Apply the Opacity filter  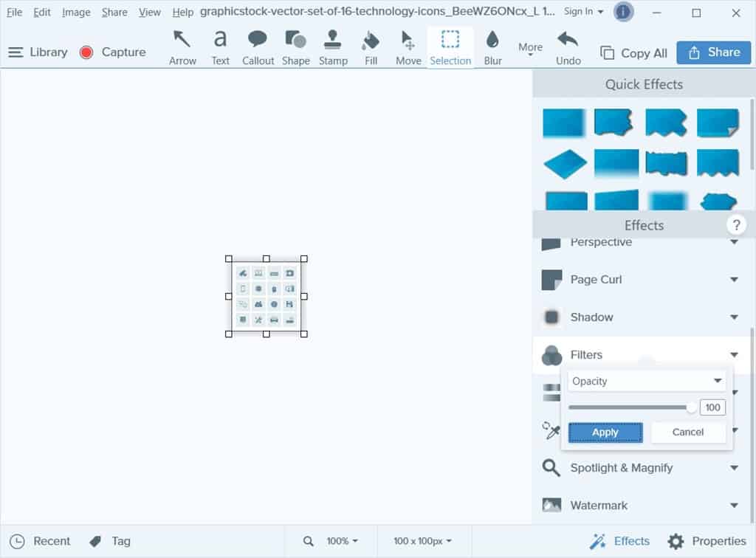click(605, 433)
